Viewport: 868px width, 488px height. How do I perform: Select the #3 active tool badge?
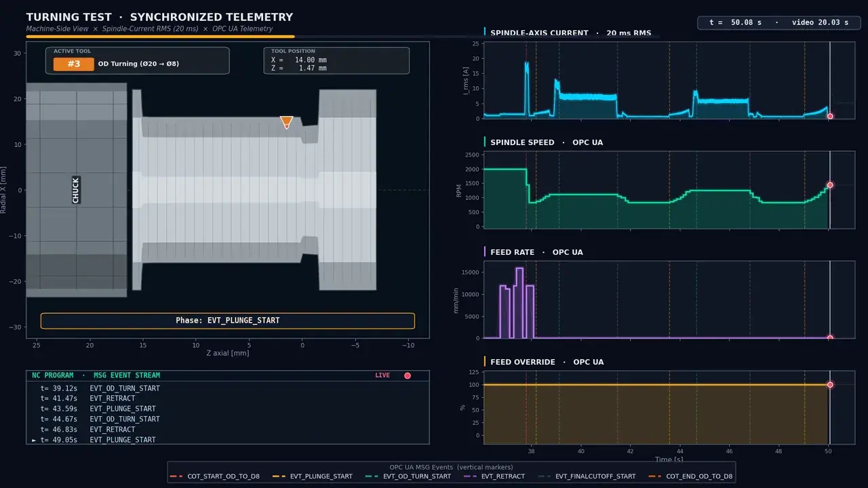click(74, 64)
